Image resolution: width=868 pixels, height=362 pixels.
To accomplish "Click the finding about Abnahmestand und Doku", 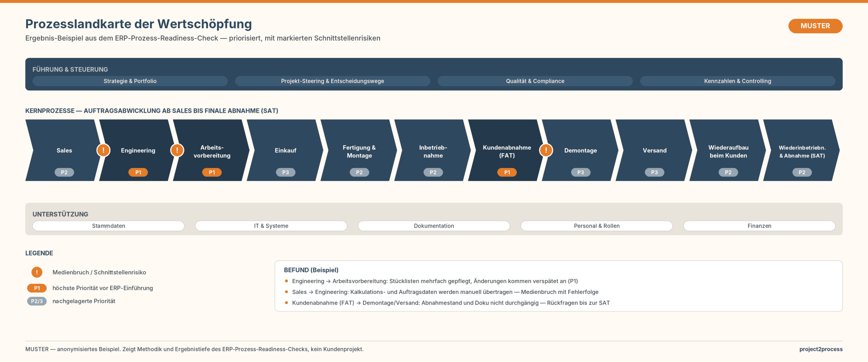I will [x=451, y=303].
